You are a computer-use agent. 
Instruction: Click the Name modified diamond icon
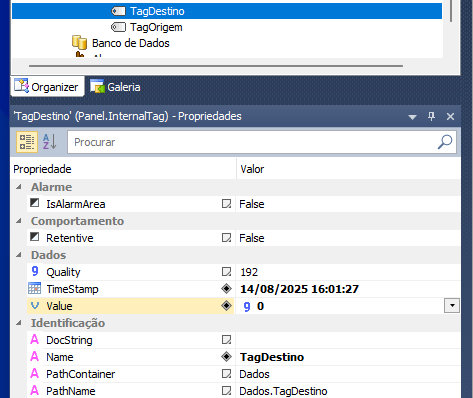226,357
